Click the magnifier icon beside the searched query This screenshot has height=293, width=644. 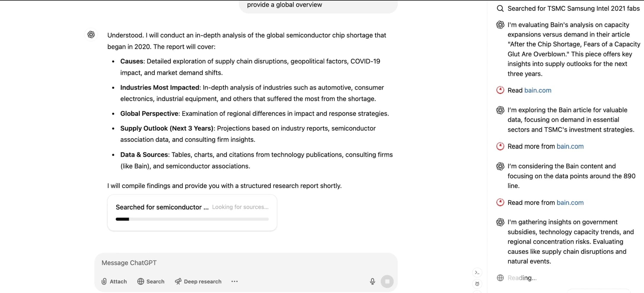(500, 8)
